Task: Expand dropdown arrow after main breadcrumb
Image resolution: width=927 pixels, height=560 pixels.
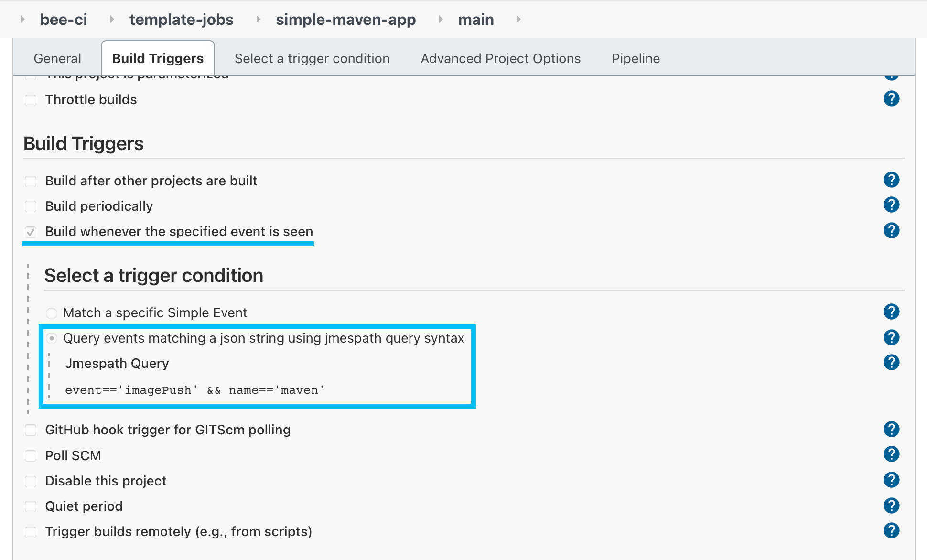Action: click(x=518, y=20)
